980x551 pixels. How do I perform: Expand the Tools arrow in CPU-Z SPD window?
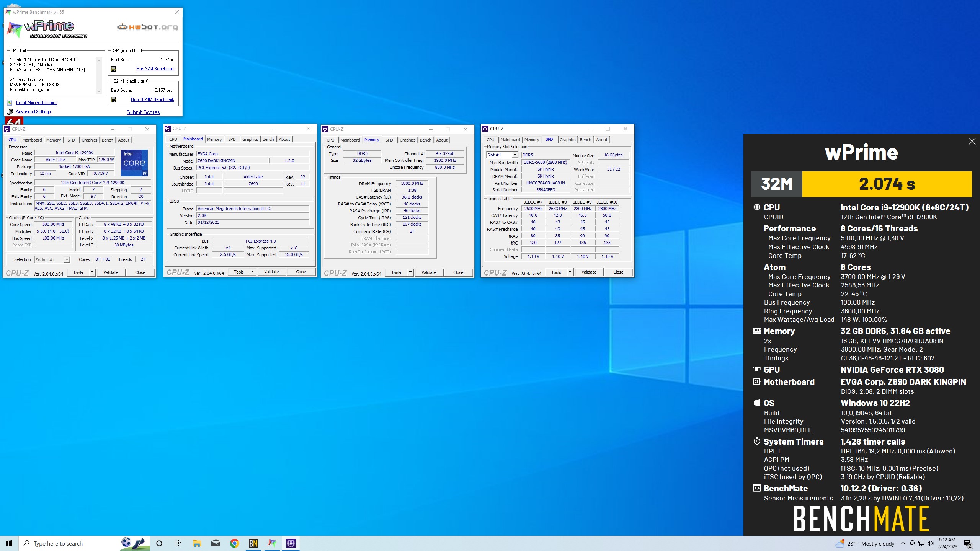570,272
